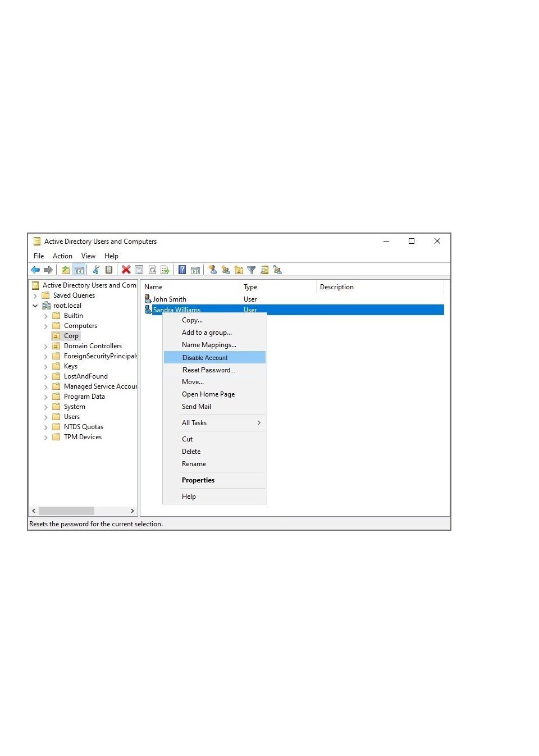Click the Export List toolbar icon
This screenshot has height=756, width=539.
coord(165,270)
